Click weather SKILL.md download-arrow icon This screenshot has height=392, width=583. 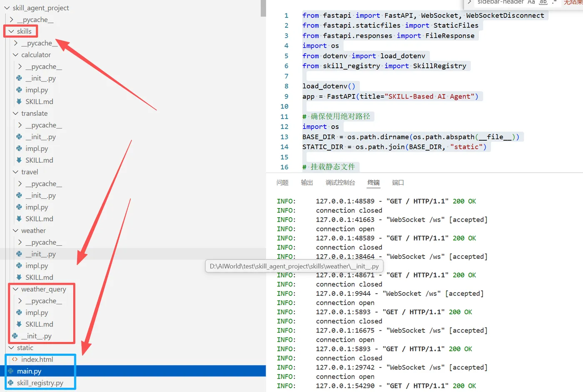(19, 278)
